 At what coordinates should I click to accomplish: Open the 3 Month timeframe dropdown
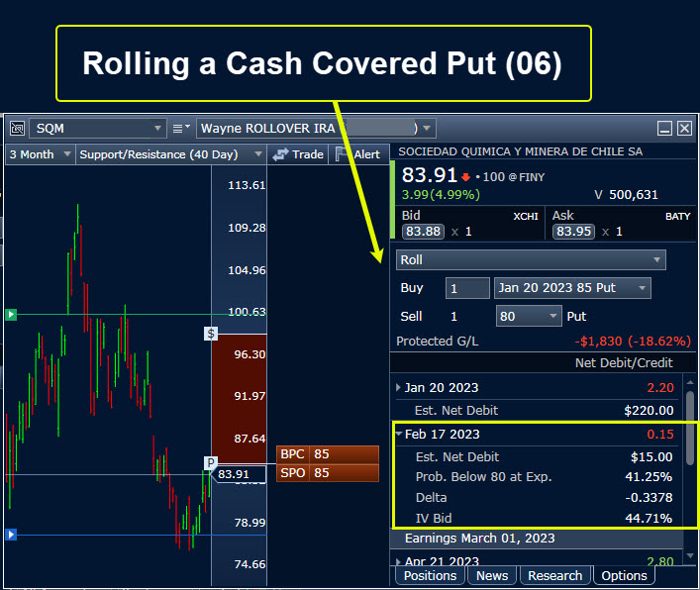(67, 154)
